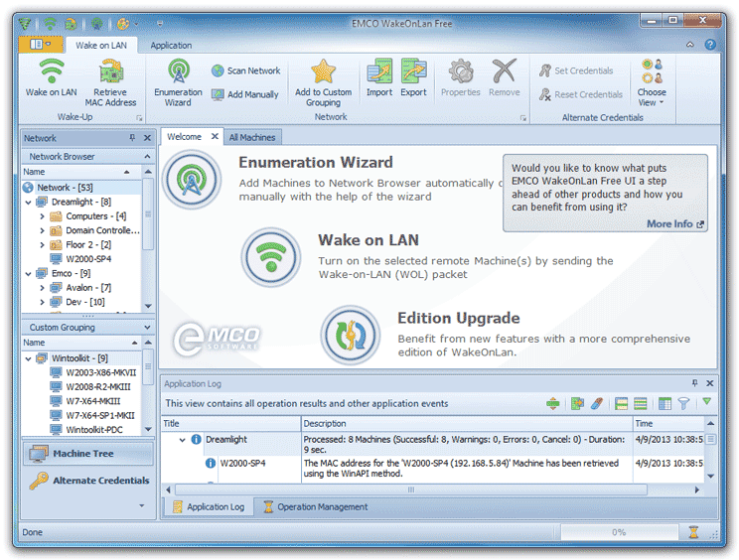Open the Choose View dropdown
This screenshot has width=739, height=560.
point(652,82)
